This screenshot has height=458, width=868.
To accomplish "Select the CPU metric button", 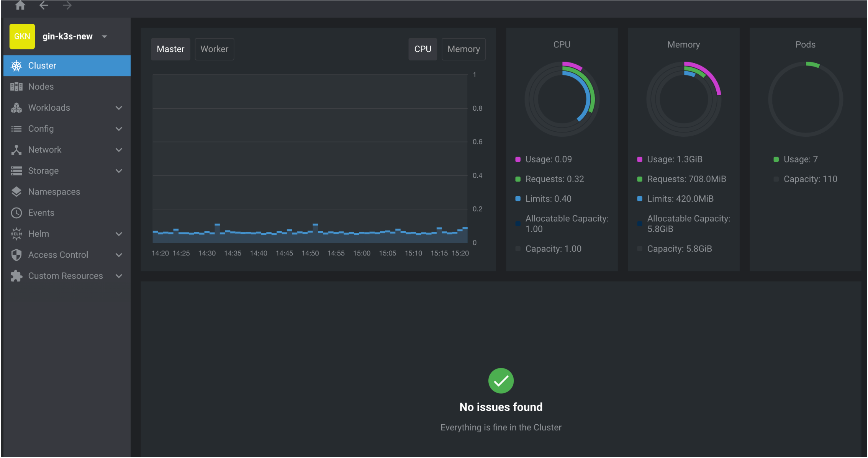I will (423, 49).
